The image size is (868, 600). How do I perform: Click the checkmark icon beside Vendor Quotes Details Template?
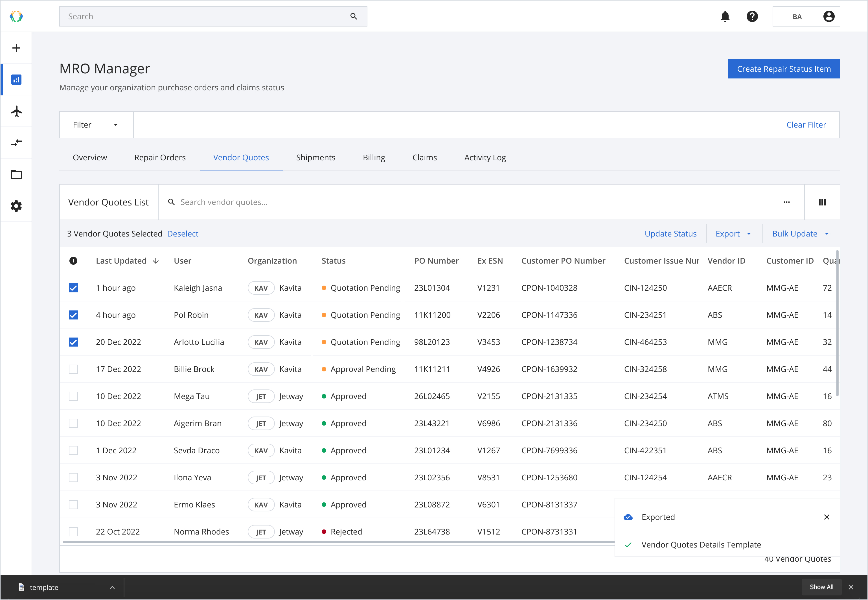point(628,545)
